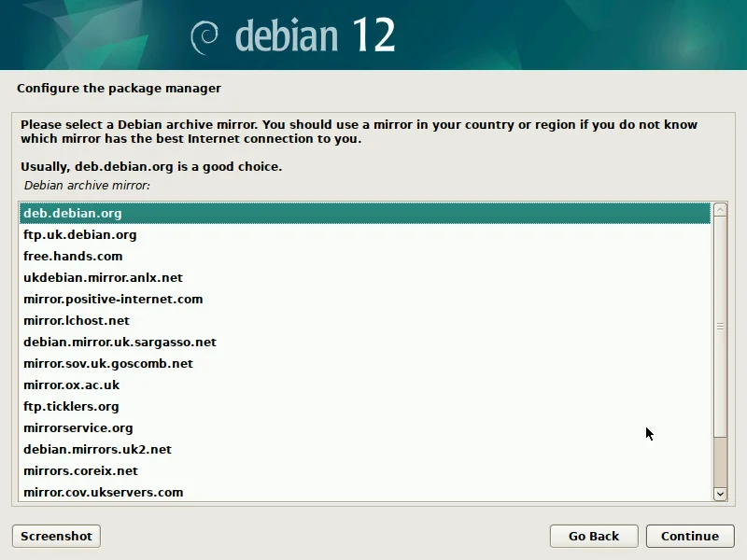The image size is (747, 560).
Task: Select debian.mirror.uk.sargasso.net mirror
Action: [x=365, y=342]
